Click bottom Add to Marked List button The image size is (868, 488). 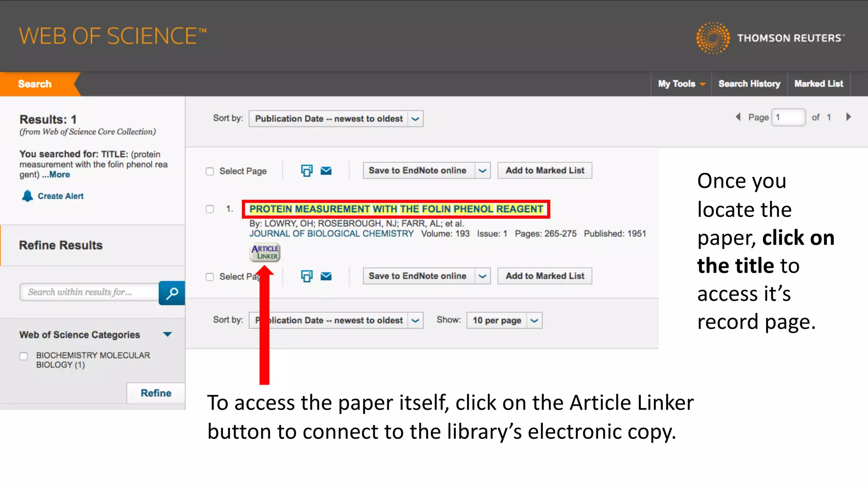545,276
